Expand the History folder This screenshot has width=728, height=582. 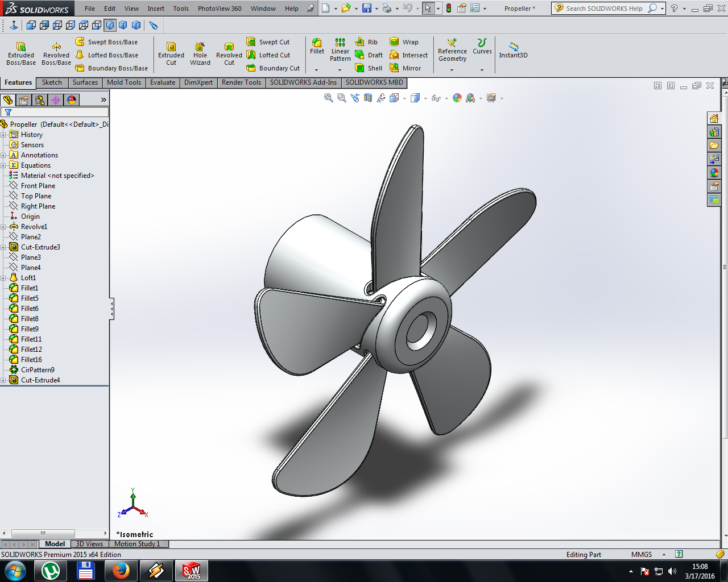tap(3, 135)
